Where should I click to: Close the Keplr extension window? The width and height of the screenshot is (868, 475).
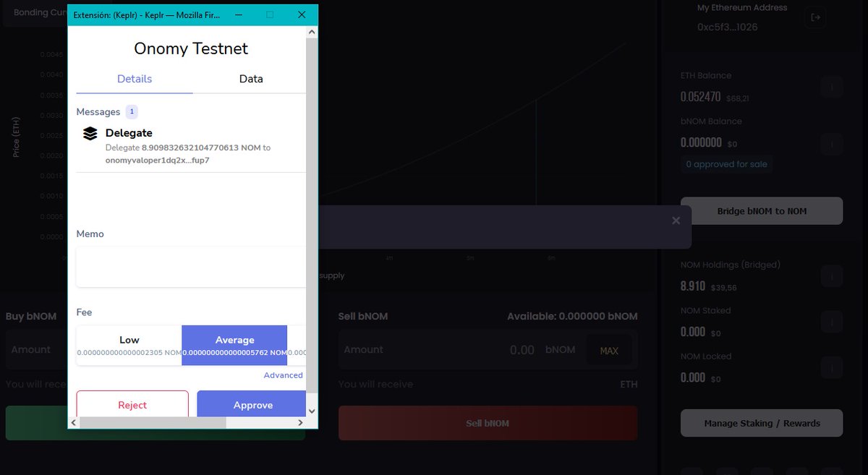click(x=302, y=14)
